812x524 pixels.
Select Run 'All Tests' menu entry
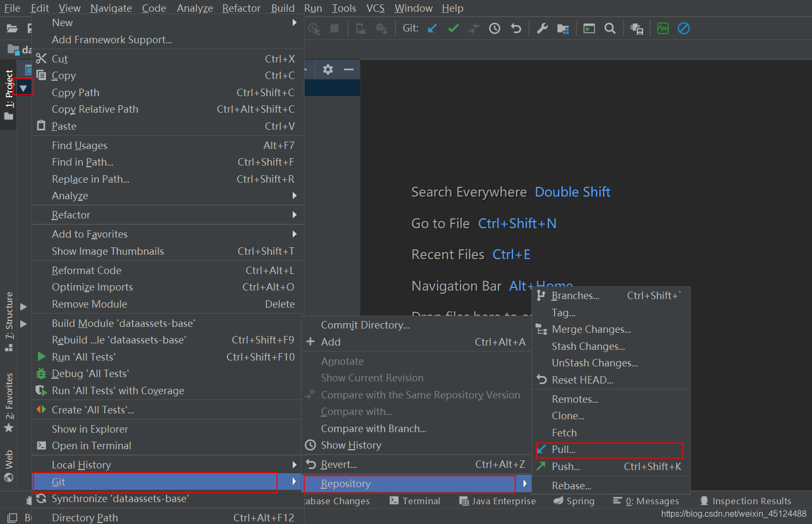coord(168,357)
